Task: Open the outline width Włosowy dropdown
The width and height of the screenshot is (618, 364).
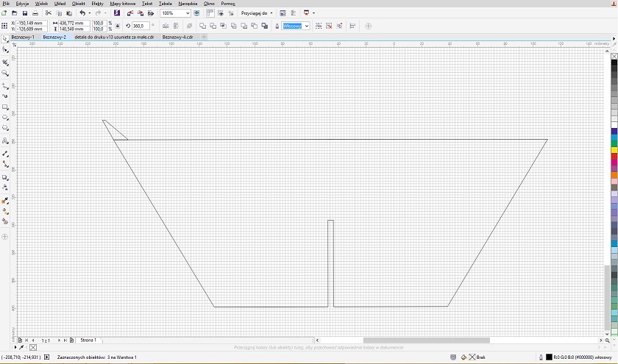Action: [306, 26]
